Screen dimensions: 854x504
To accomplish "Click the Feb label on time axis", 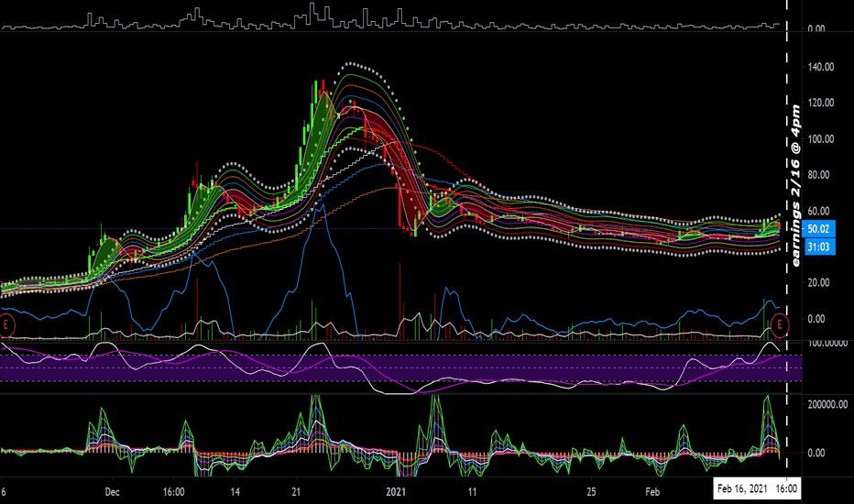I will (652, 492).
